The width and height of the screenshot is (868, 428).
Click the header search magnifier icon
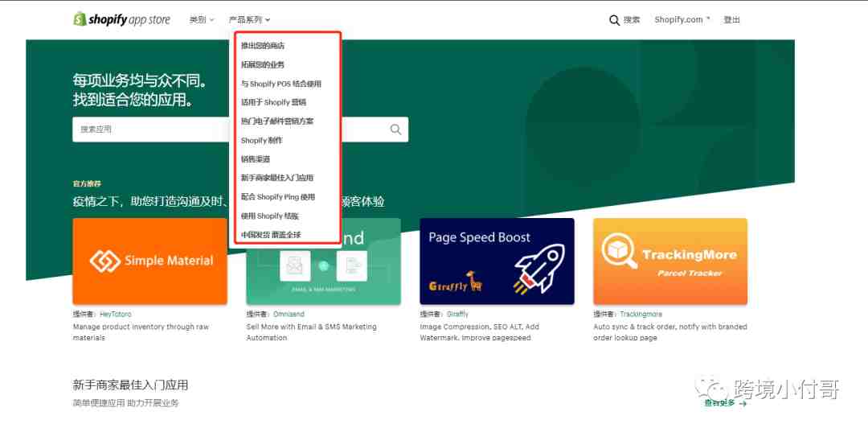pyautogui.click(x=614, y=20)
